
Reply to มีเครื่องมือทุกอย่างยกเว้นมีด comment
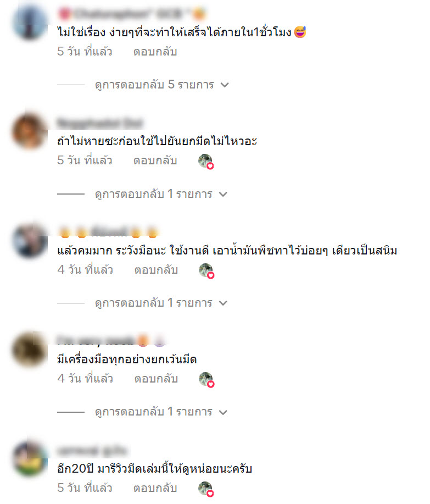pos(156,379)
